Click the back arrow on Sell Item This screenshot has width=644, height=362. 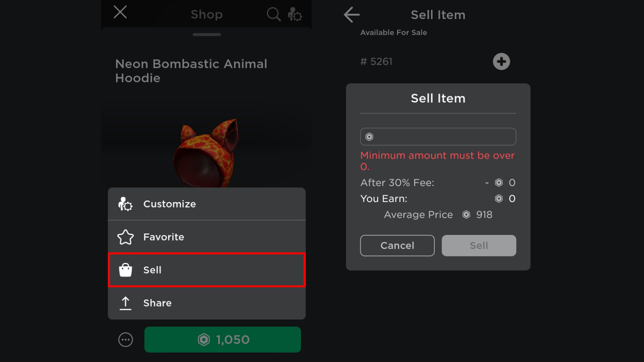[352, 15]
